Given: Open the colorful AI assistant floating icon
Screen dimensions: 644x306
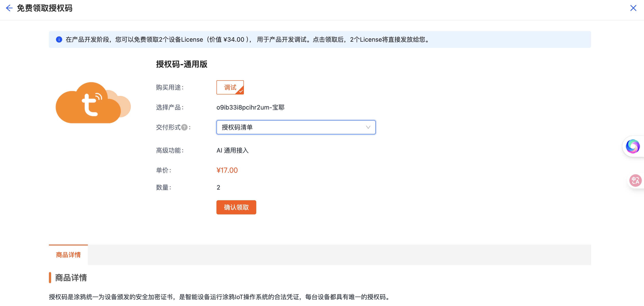Looking at the screenshot, I should pos(632,146).
